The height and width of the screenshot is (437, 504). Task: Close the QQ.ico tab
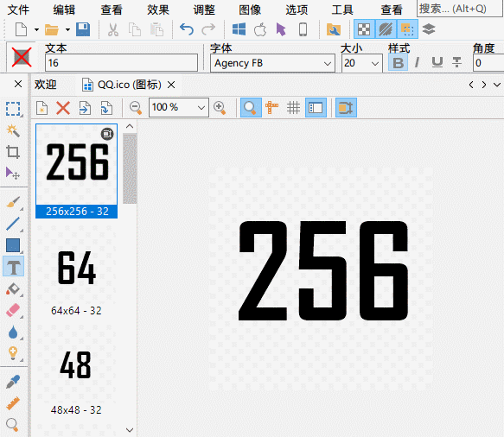pyautogui.click(x=171, y=85)
